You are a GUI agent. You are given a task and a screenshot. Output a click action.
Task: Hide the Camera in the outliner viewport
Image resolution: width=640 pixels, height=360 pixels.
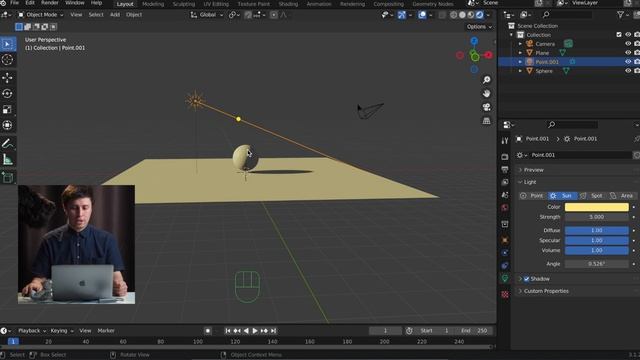coord(628,44)
